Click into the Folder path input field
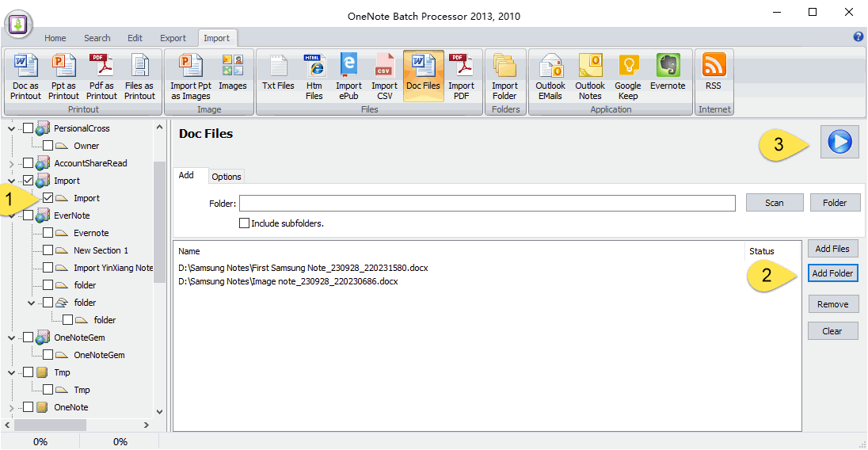 [x=487, y=203]
